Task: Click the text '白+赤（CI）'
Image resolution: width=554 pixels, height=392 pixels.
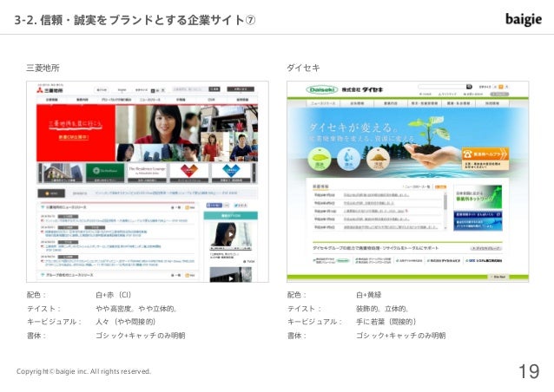Action: click(x=114, y=295)
